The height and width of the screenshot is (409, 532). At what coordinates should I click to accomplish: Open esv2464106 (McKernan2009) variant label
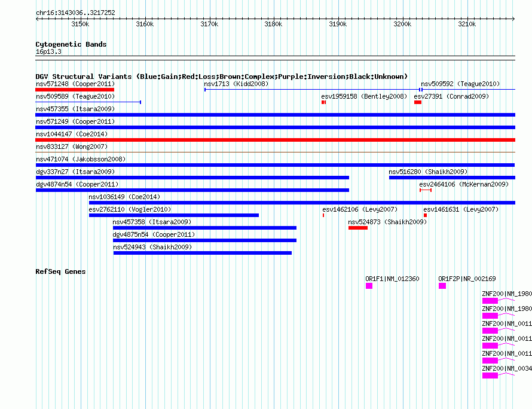tap(464, 184)
